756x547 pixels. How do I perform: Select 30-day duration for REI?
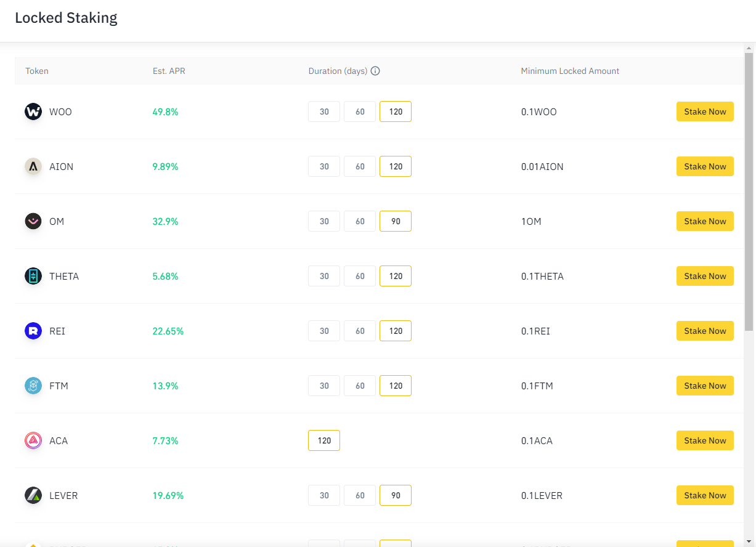324,331
